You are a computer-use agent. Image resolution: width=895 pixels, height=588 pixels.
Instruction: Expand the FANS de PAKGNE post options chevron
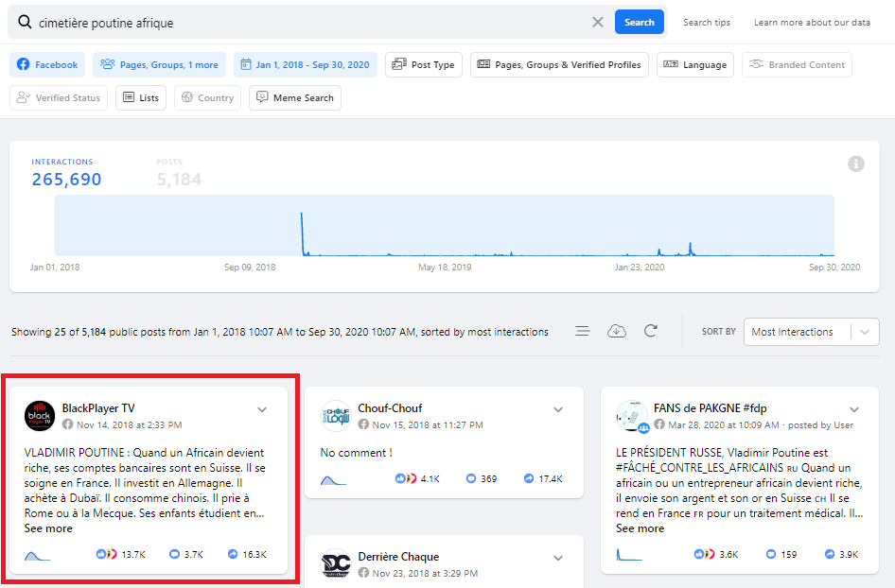[854, 409]
